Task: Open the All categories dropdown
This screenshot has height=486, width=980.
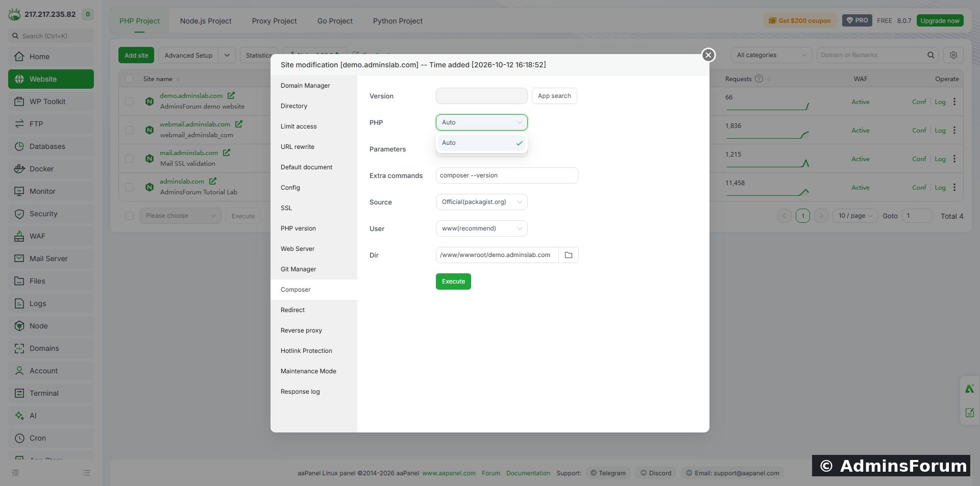Action: coord(771,55)
